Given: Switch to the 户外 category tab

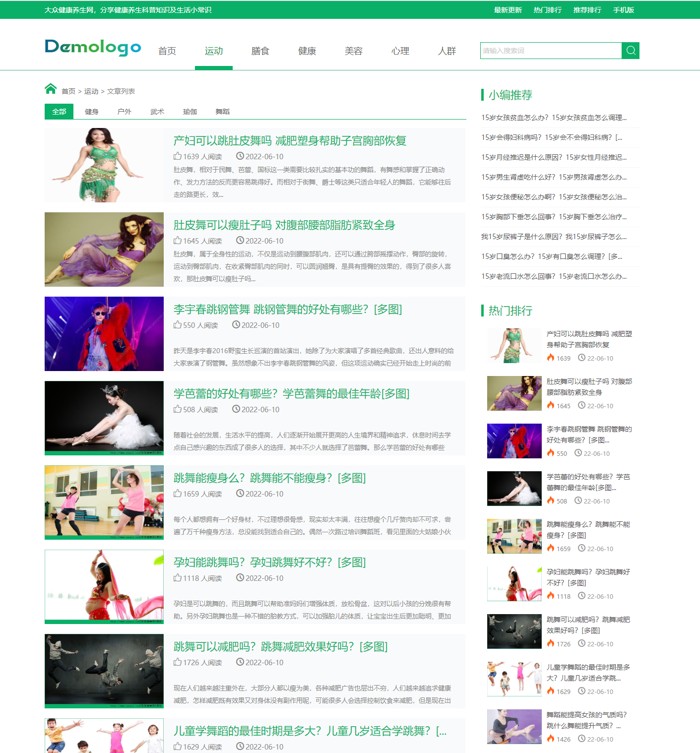Looking at the screenshot, I should point(125,112).
